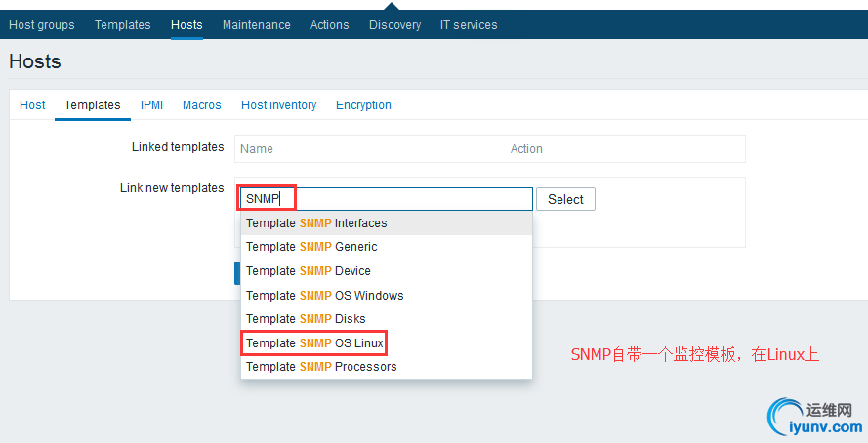Choose Template SNMP Interfaces suggestion

[x=316, y=223]
